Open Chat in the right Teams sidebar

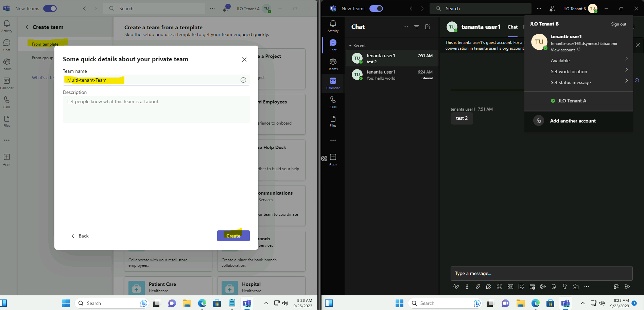pos(333,45)
